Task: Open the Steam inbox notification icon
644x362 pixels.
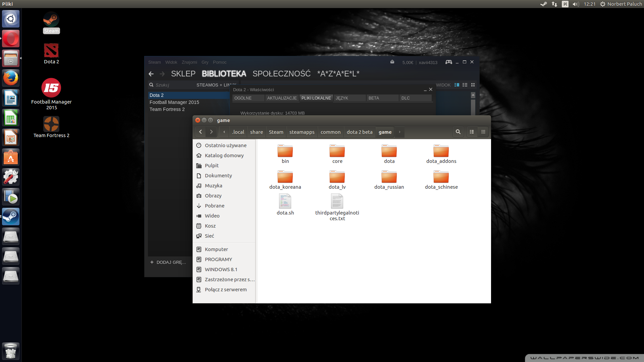Action: tap(392, 62)
